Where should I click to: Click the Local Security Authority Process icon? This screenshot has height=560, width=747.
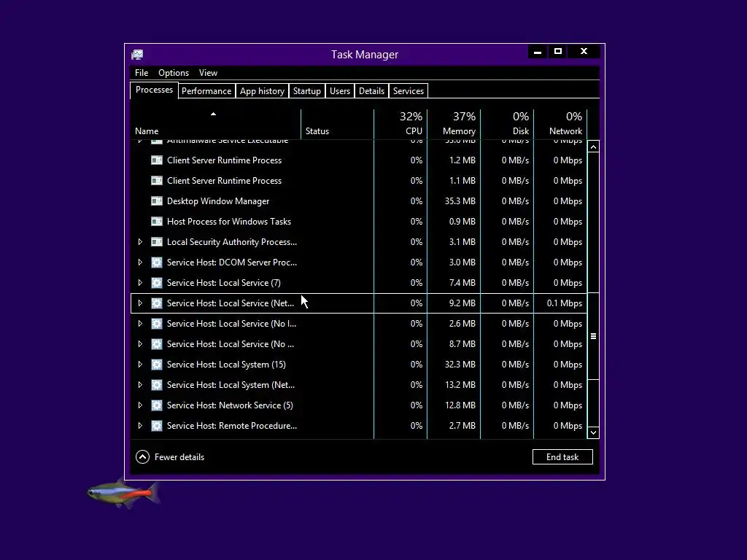pyautogui.click(x=157, y=242)
